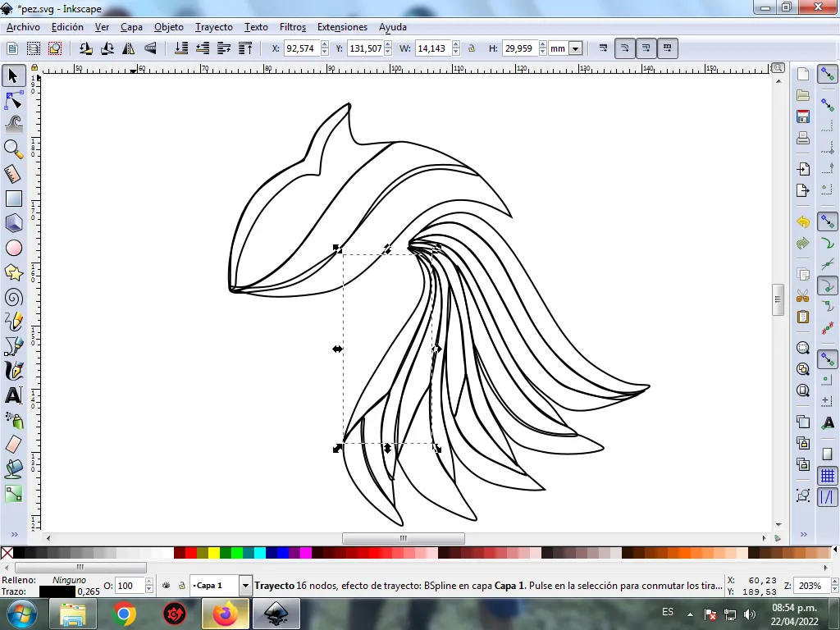Select the 3D box tool
Viewport: 840px width, 630px height.
coord(13,223)
